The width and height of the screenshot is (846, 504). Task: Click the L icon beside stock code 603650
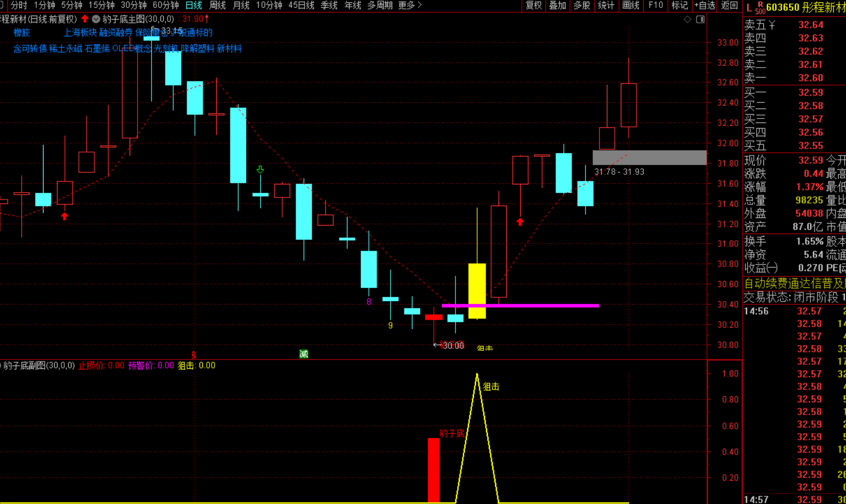point(749,7)
